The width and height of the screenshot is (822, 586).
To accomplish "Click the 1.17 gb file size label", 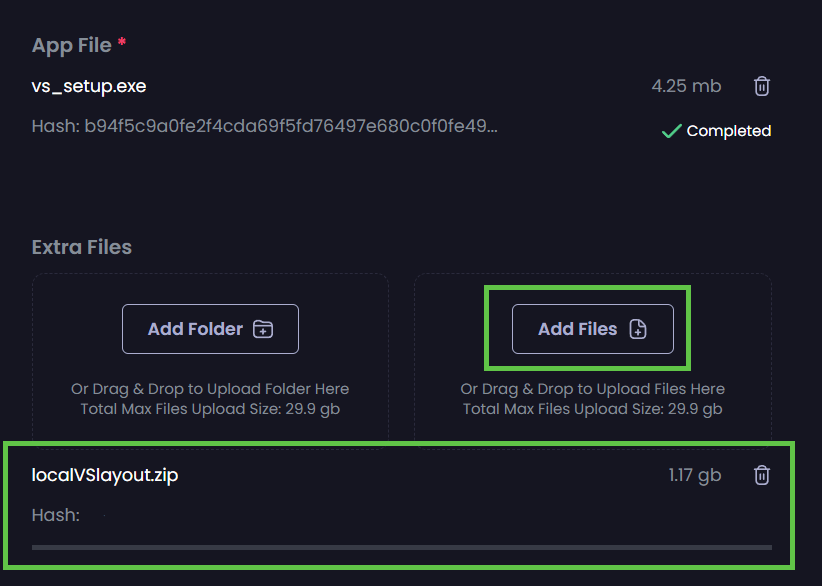I will click(x=695, y=475).
